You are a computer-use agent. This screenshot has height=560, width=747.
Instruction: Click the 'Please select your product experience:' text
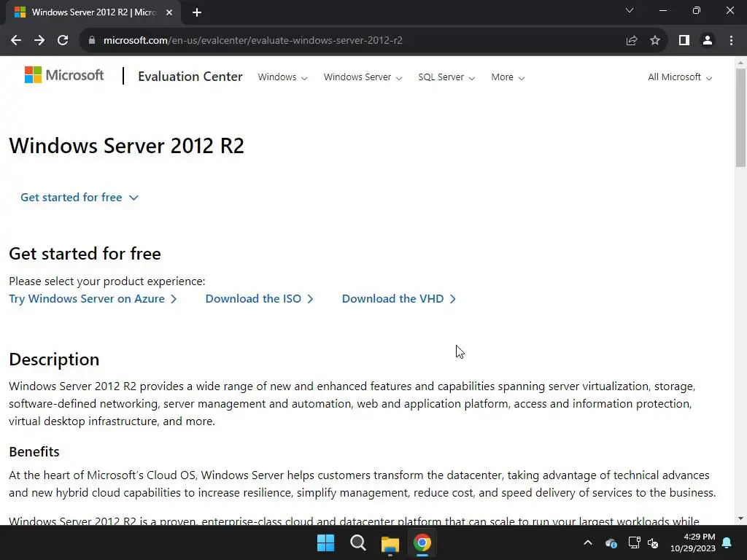107,281
